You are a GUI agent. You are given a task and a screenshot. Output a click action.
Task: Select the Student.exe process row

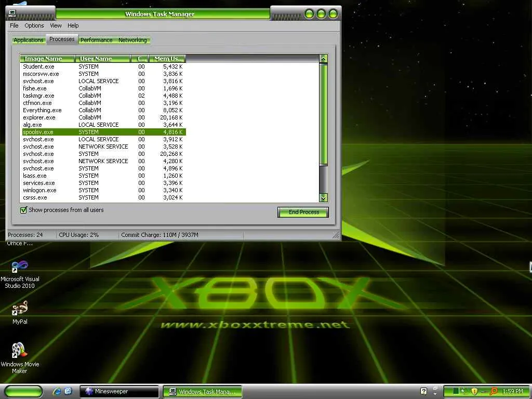(x=104, y=66)
